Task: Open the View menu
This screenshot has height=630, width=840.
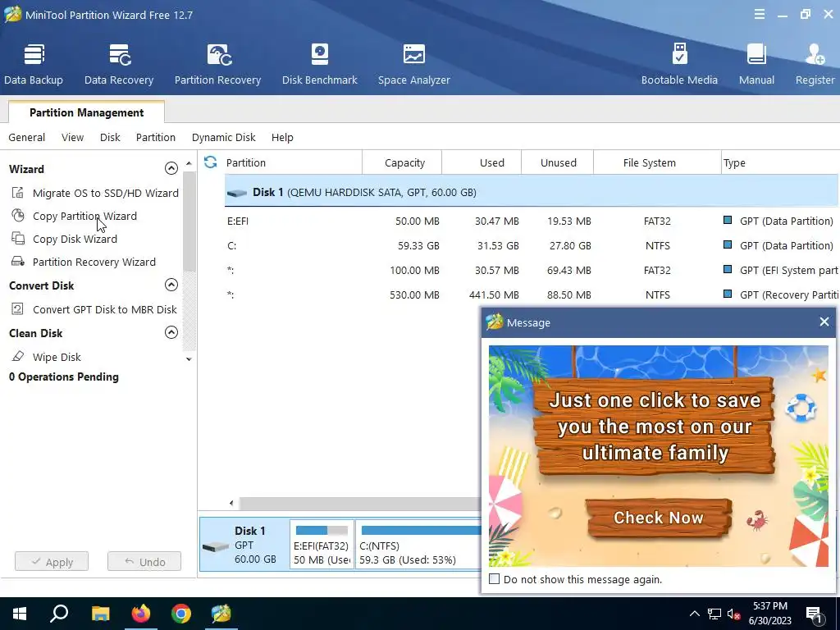Action: [x=72, y=137]
